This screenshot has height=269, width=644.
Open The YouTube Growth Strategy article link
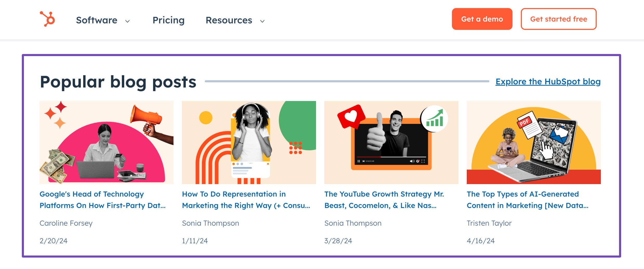(x=384, y=200)
